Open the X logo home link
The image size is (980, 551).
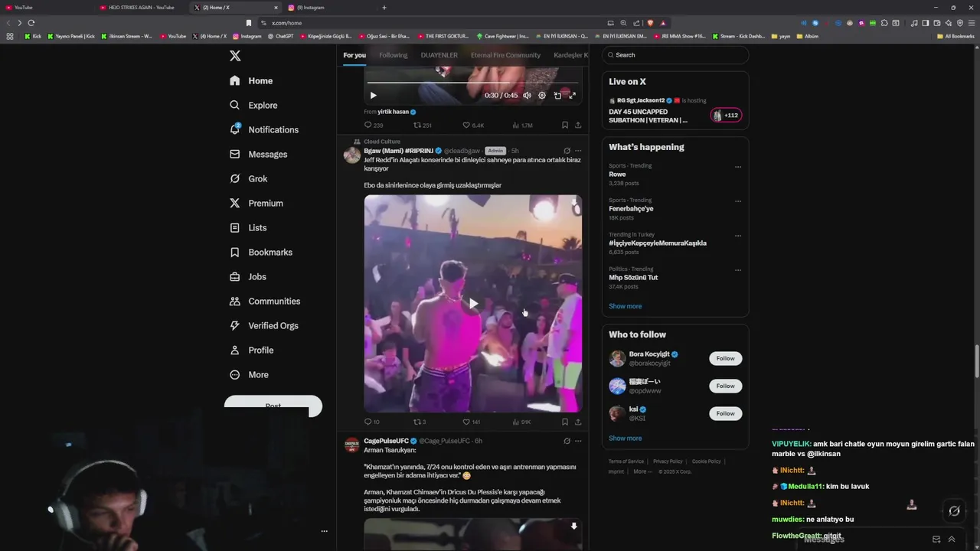pos(235,56)
